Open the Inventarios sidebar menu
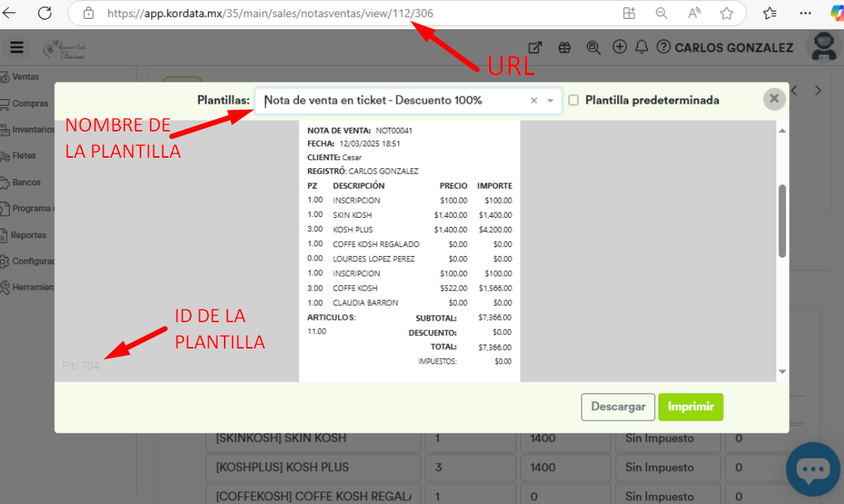This screenshot has height=504, width=844. pyautogui.click(x=32, y=129)
